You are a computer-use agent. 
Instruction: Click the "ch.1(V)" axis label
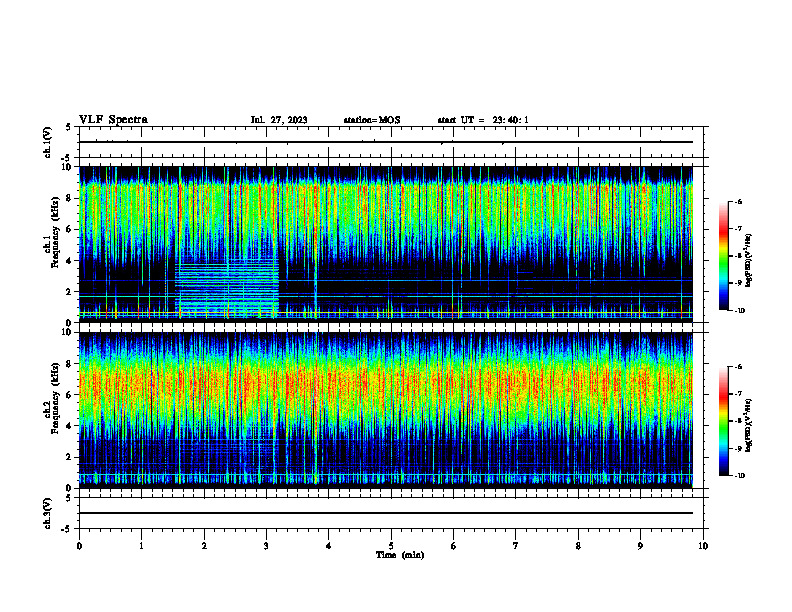(x=48, y=142)
